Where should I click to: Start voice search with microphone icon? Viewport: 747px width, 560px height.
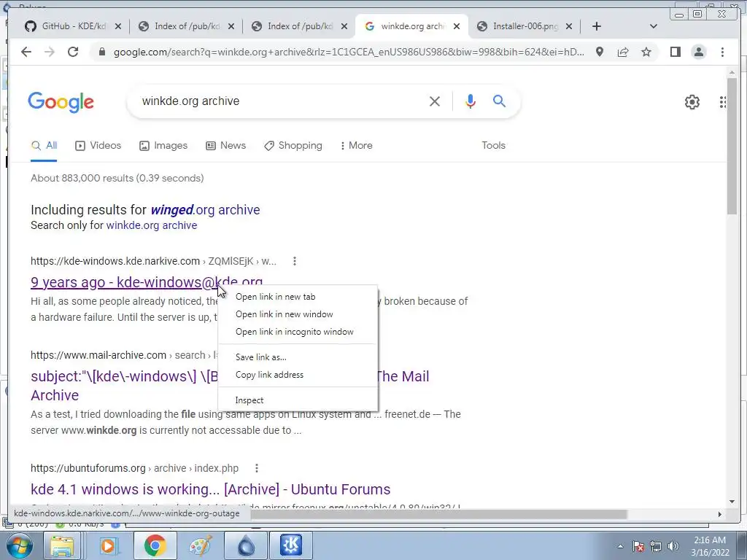tap(471, 101)
